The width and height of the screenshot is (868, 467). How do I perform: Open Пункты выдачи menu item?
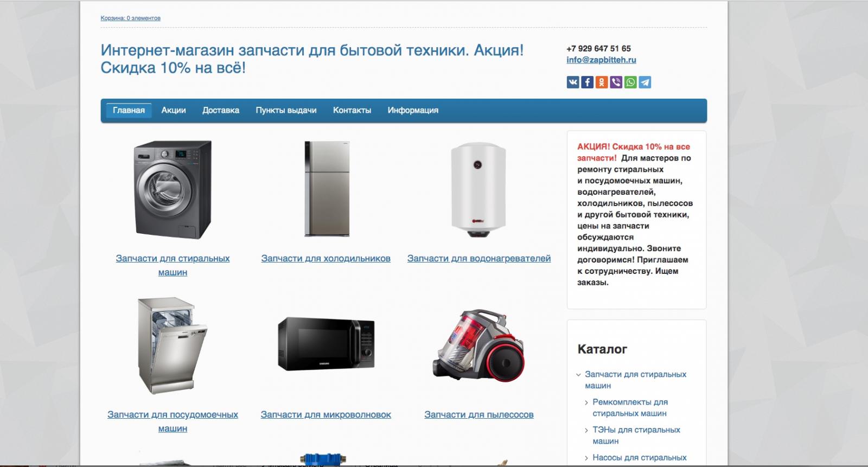click(286, 110)
